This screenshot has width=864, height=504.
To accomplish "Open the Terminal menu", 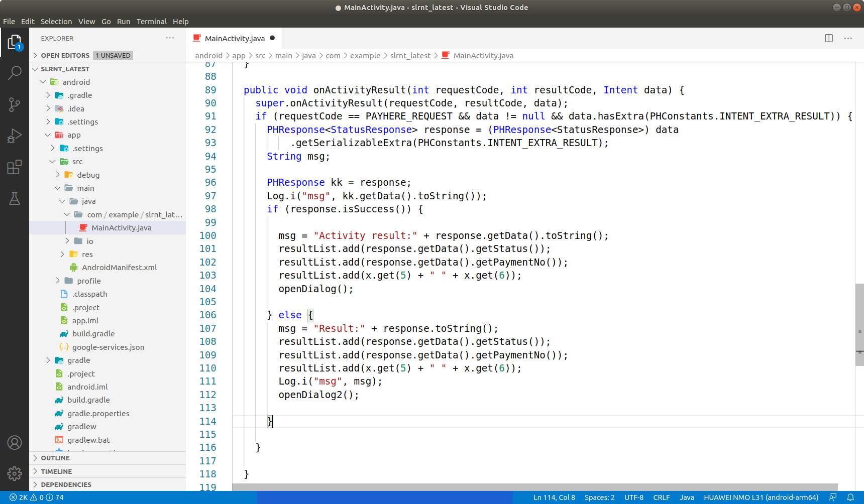I will click(x=152, y=21).
